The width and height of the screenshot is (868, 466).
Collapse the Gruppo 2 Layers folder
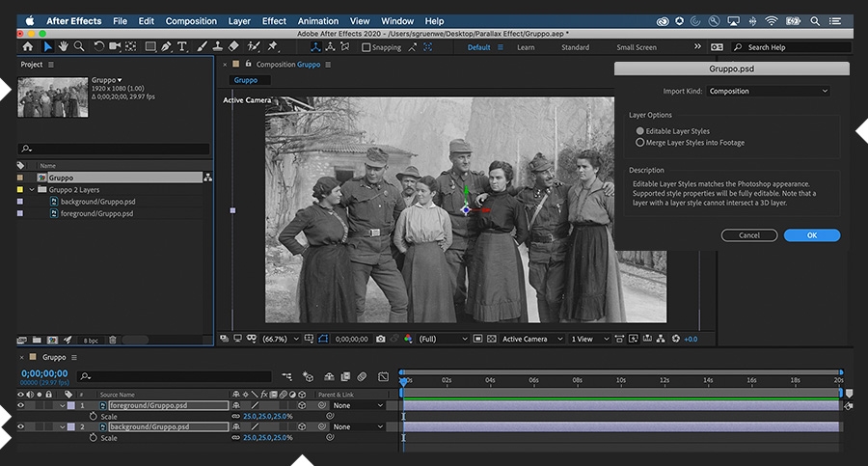(x=33, y=190)
